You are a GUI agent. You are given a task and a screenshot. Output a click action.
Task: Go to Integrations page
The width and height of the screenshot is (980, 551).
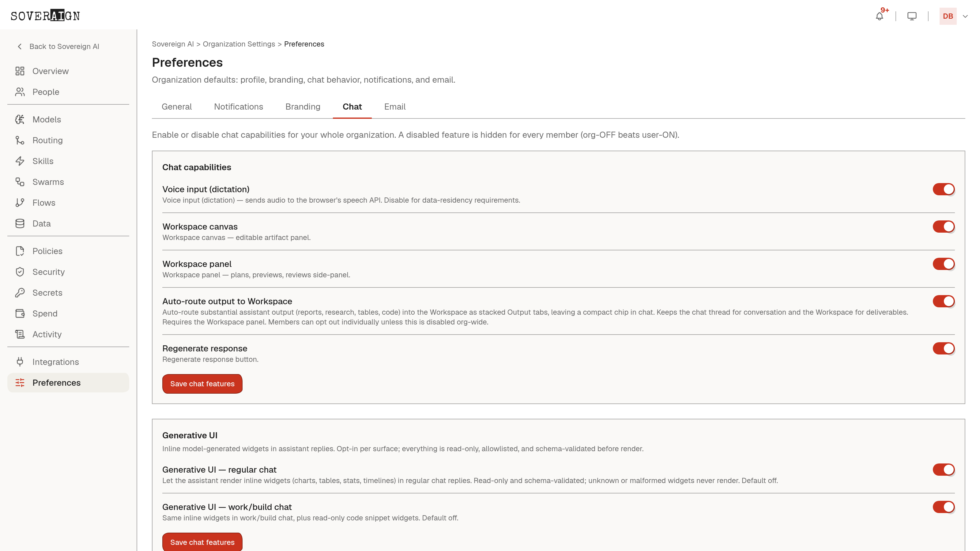coord(68,362)
